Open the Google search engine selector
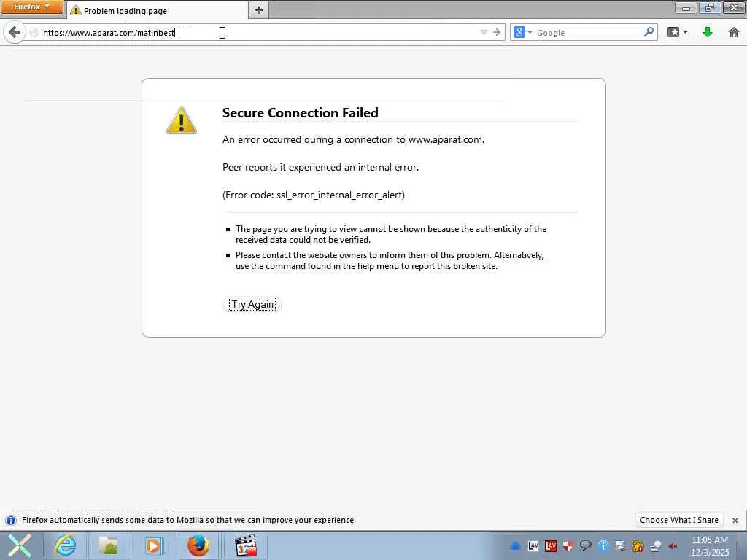 coord(522,32)
